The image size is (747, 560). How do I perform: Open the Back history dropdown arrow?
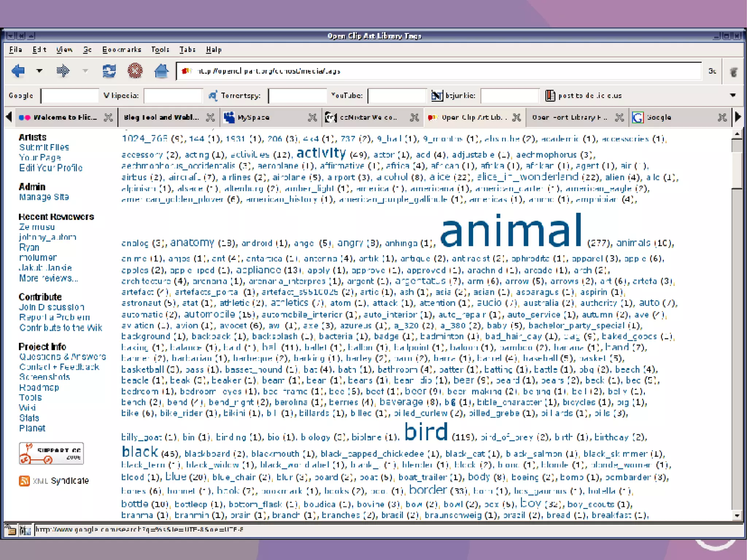tap(39, 71)
